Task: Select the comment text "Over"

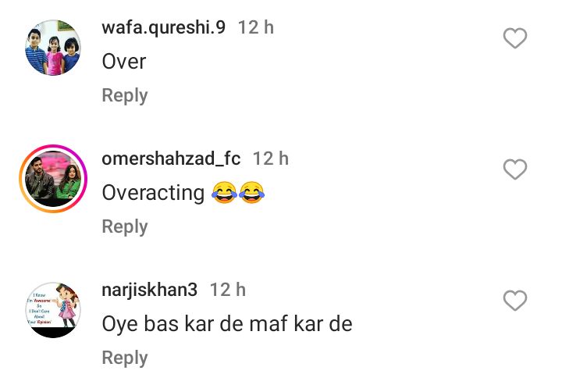Action: point(124,62)
